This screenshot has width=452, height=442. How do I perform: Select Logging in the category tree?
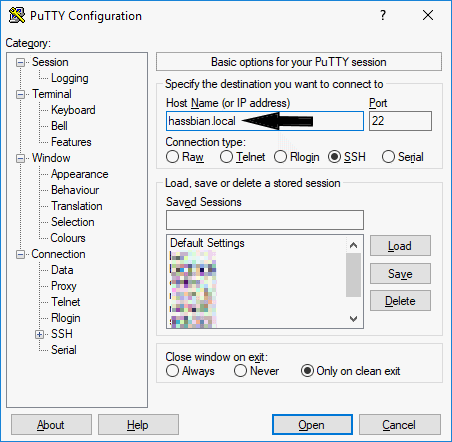click(70, 78)
